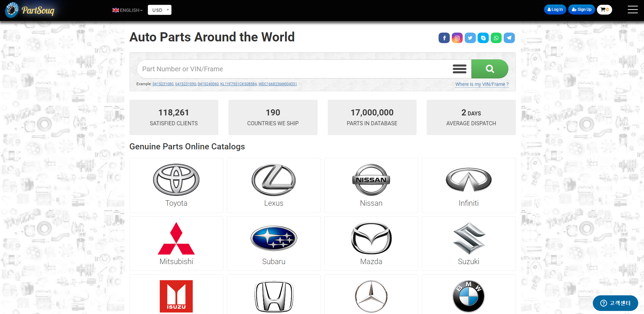This screenshot has height=314, width=644.
Task: Open the Skype contact icon
Action: click(483, 38)
